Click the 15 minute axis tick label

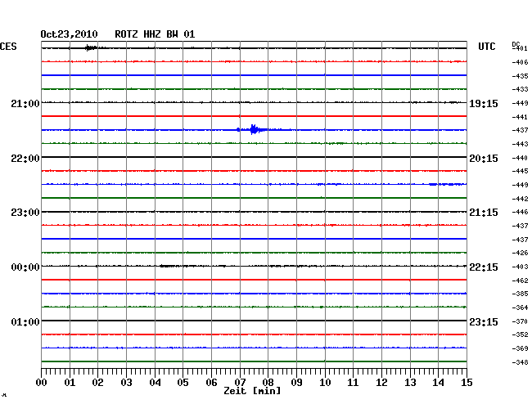(467, 383)
